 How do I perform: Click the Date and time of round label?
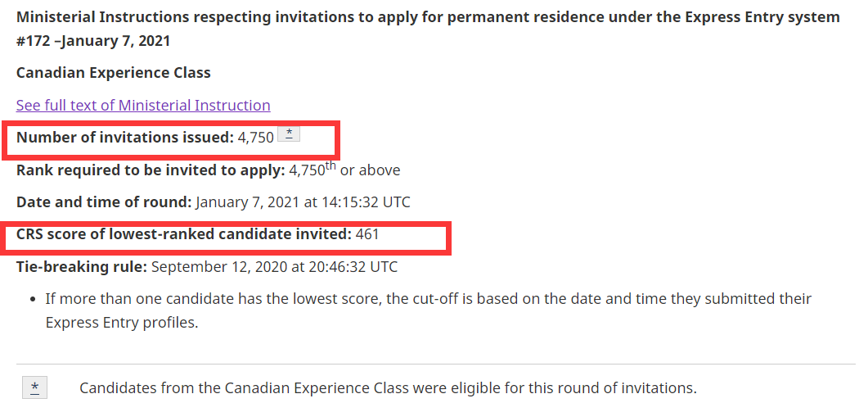[x=104, y=202]
